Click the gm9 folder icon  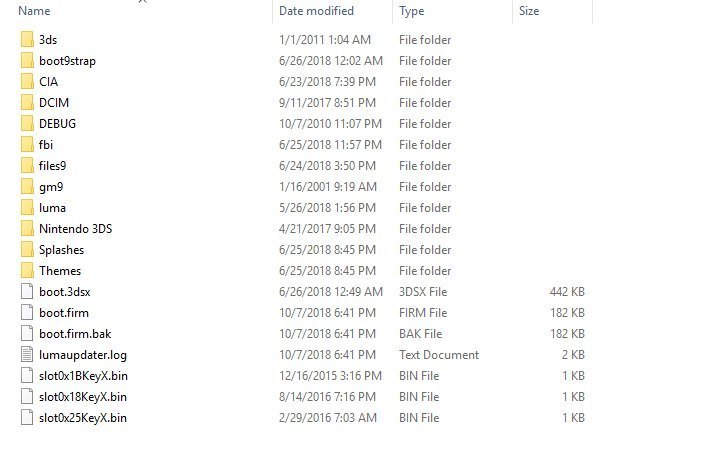27,187
